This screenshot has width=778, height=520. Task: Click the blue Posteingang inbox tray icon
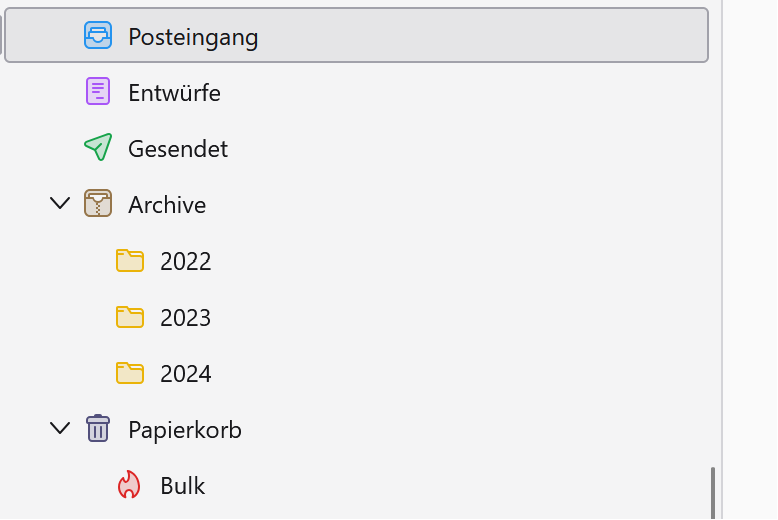coord(97,36)
